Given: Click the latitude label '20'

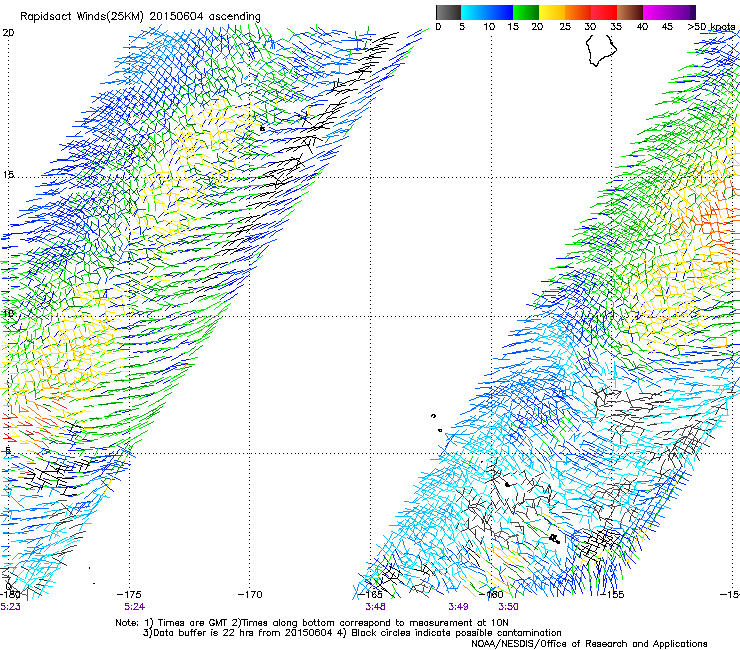Looking at the screenshot, I should click(8, 33).
